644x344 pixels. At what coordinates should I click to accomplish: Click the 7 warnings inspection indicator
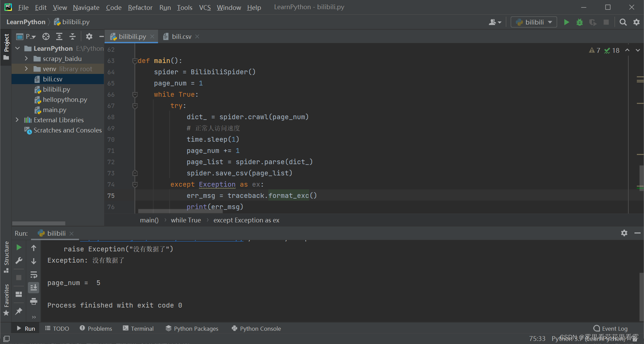(x=595, y=50)
